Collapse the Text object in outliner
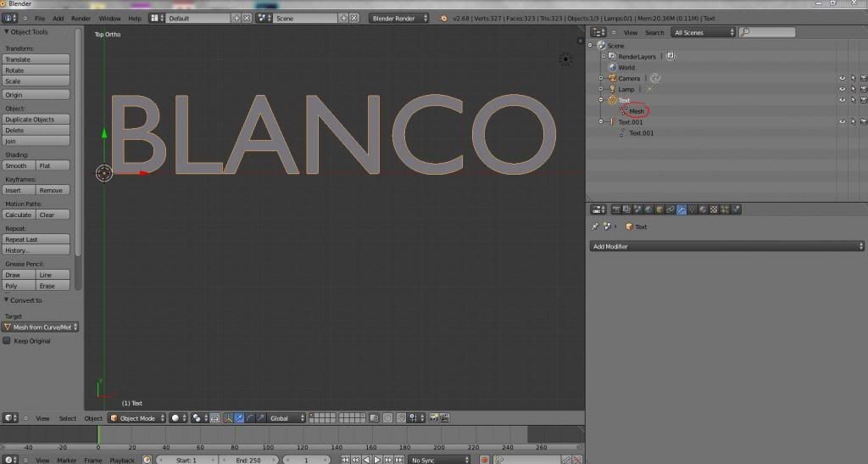868x464 pixels. (x=601, y=100)
